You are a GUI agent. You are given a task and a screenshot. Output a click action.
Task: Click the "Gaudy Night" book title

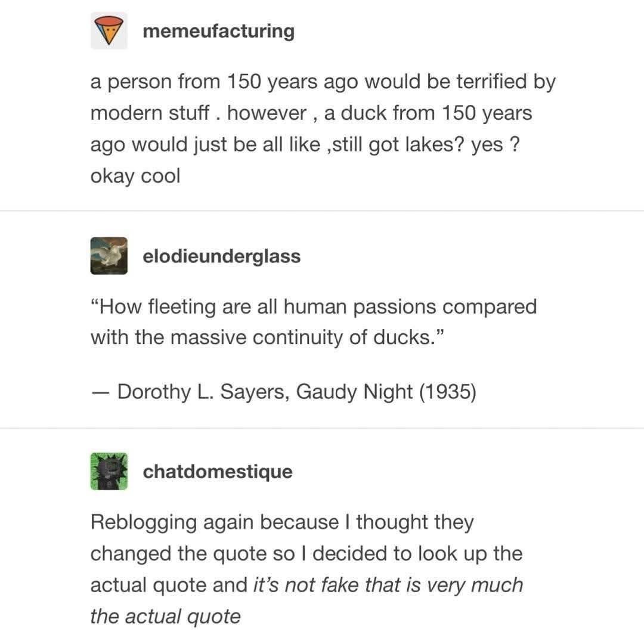354,392
